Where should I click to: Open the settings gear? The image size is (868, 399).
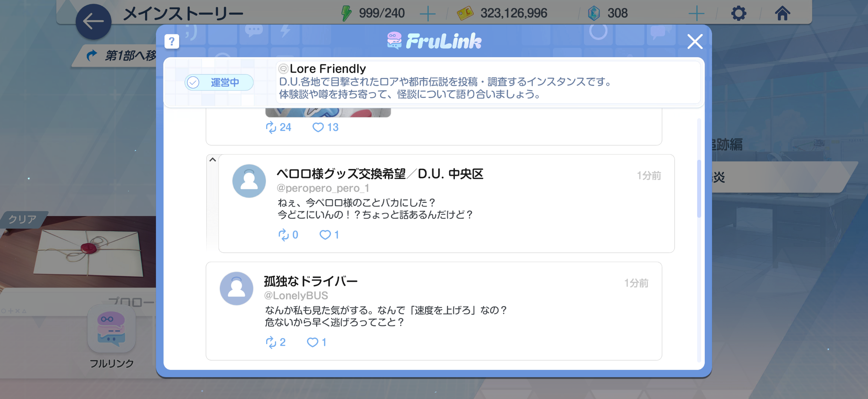click(x=738, y=14)
